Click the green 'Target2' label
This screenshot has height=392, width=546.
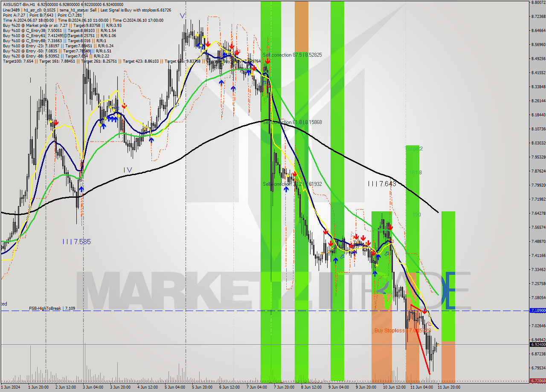[x=413, y=149]
